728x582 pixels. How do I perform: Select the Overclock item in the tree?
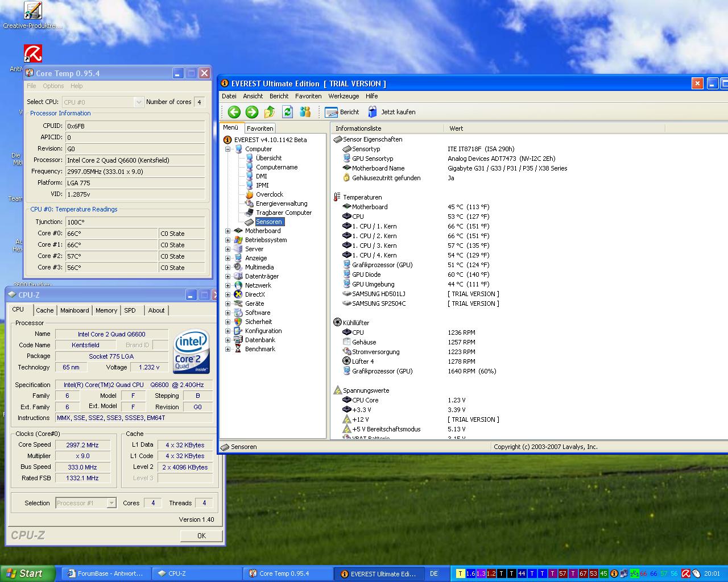[269, 194]
